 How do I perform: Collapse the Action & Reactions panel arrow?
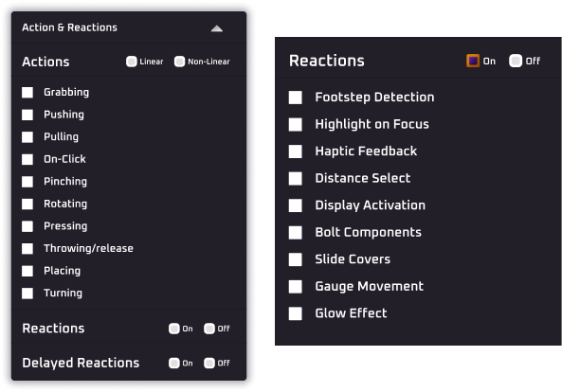coord(217,28)
